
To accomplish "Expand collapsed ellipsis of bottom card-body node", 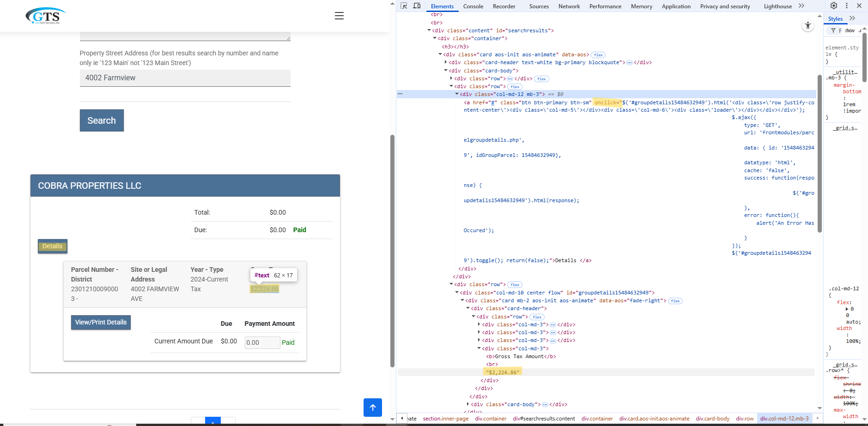I will (x=545, y=405).
